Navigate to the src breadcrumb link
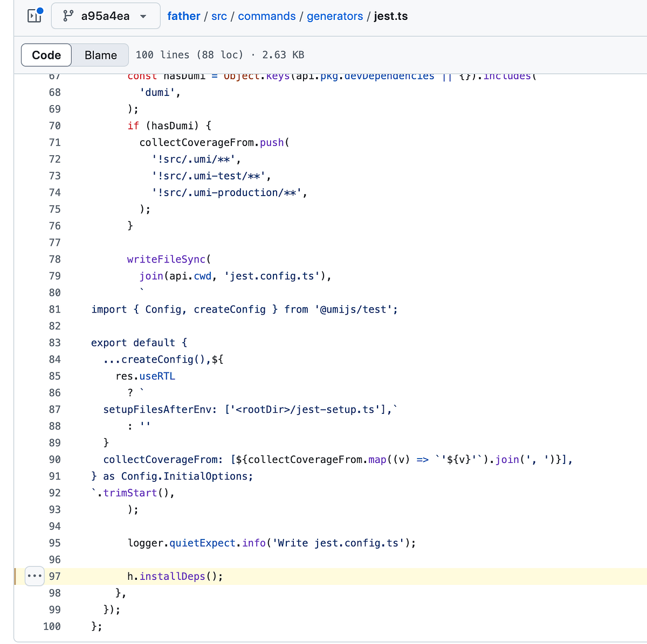Screen dimensions: 647x644 click(x=219, y=16)
